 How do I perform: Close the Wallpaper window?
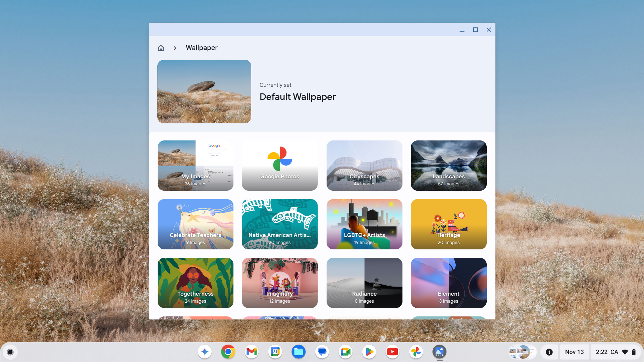489,30
